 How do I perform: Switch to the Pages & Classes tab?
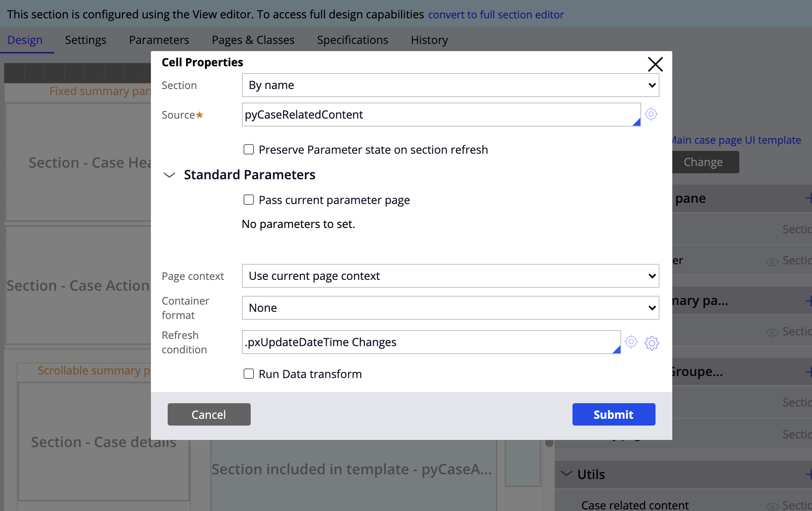click(x=253, y=40)
